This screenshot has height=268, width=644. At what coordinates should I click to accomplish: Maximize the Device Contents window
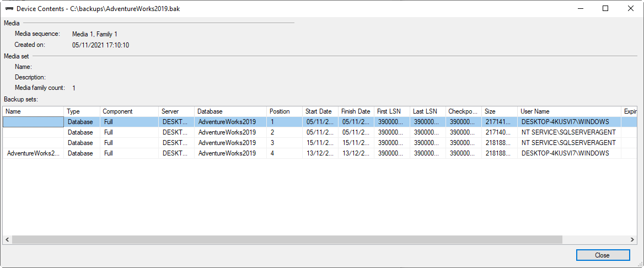(605, 8)
